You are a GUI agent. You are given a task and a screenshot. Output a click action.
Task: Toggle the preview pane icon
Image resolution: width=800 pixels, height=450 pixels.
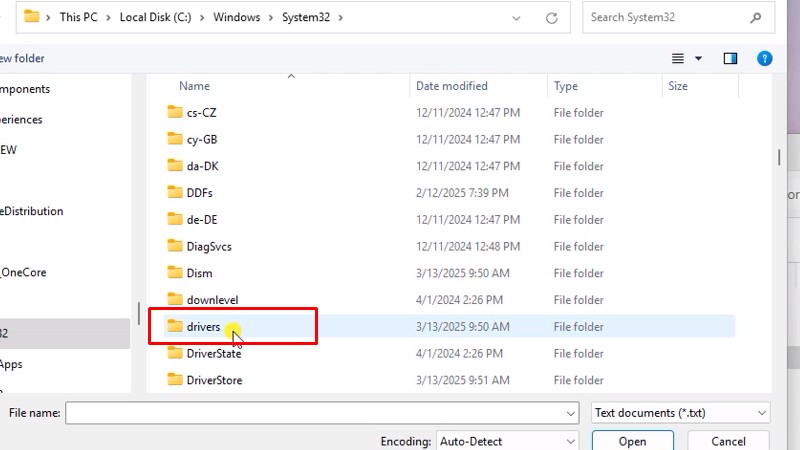click(730, 59)
